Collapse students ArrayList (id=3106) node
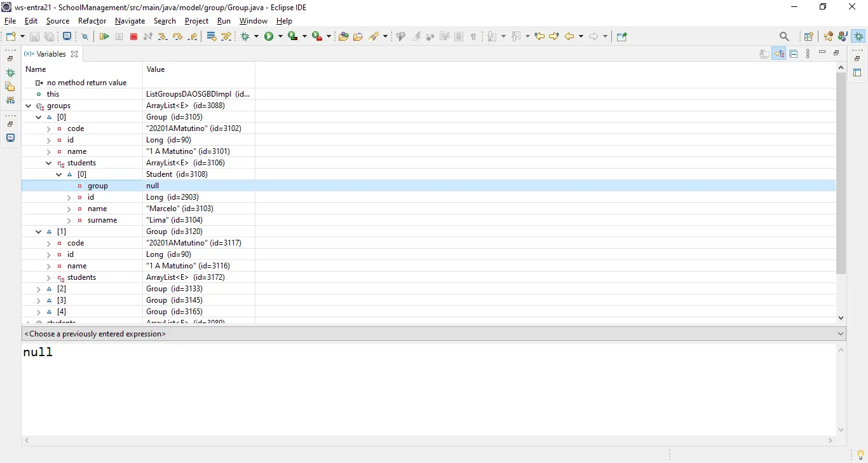Image resolution: width=868 pixels, height=463 pixels. (49, 163)
